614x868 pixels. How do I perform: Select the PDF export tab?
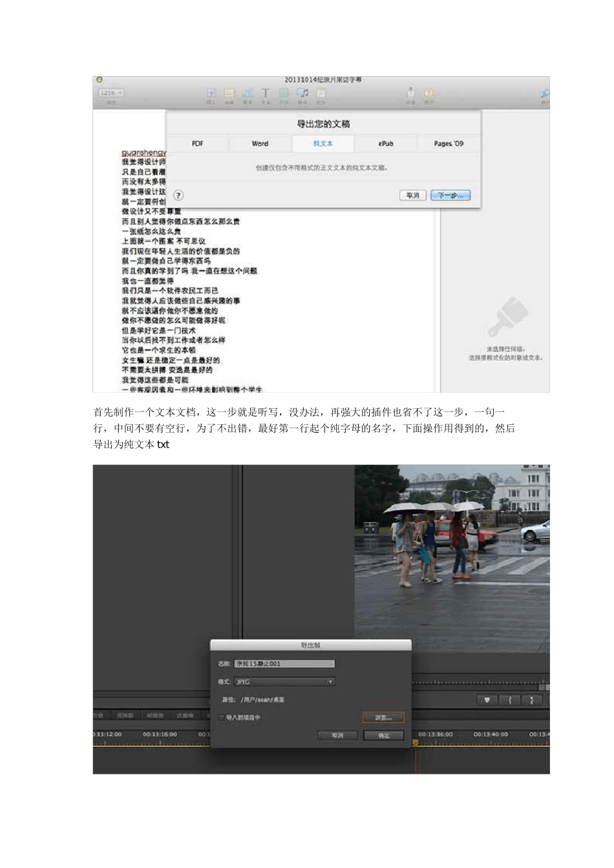[x=198, y=143]
